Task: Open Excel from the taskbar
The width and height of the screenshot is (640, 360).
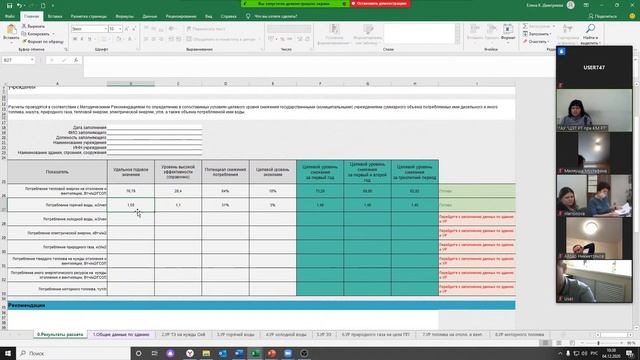Action: (x=255, y=353)
